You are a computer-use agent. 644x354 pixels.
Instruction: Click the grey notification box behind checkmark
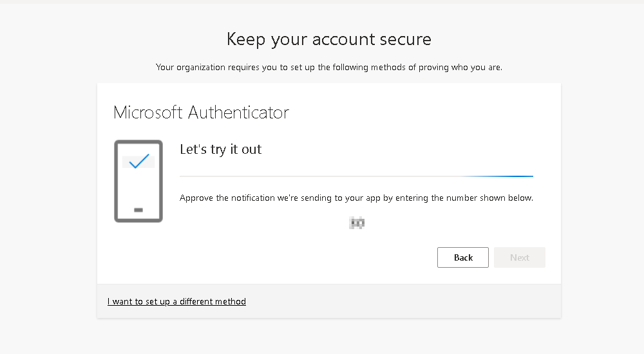(138, 162)
